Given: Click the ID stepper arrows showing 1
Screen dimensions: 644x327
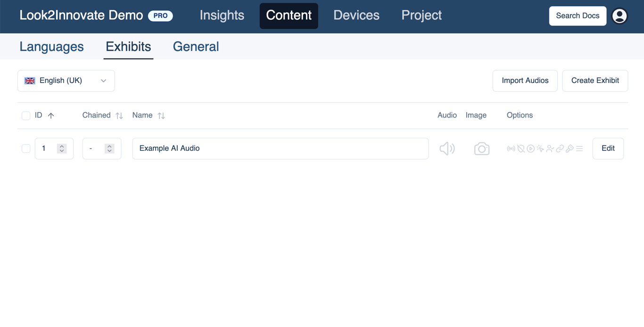Looking at the screenshot, I should [62, 149].
